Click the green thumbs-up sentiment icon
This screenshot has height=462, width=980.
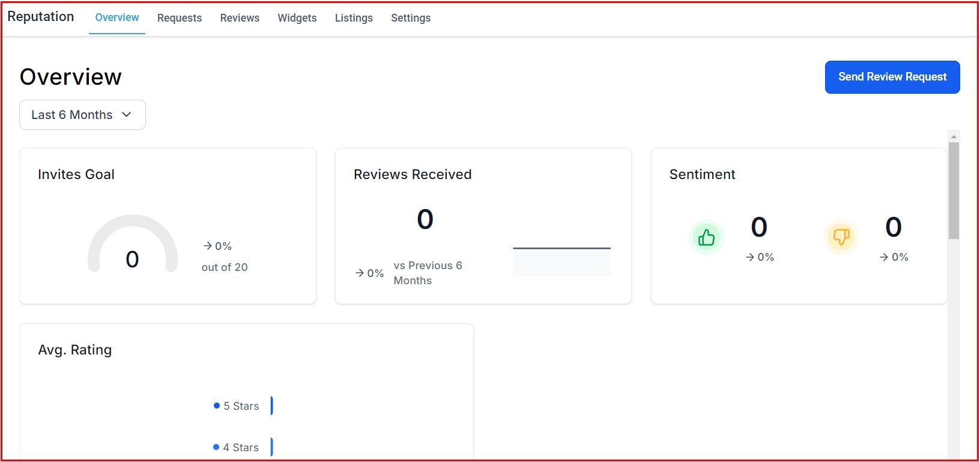[x=706, y=237]
